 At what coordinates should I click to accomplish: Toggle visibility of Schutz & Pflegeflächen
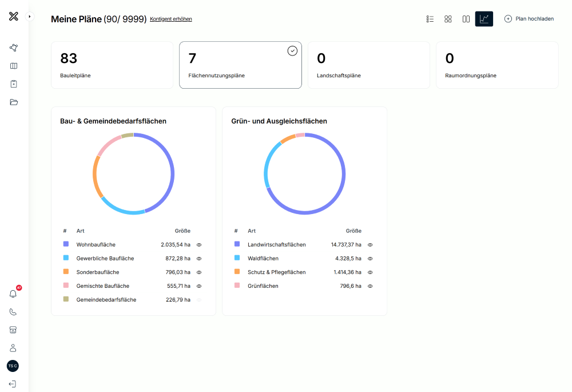[x=370, y=272]
